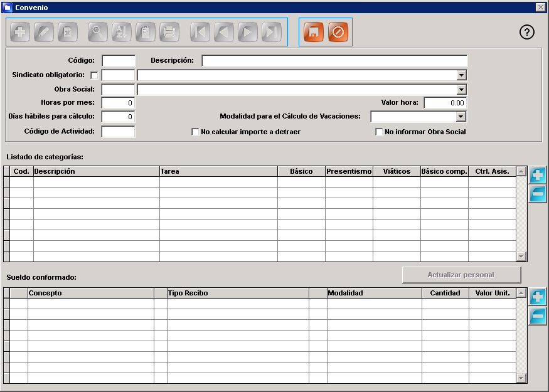Viewport: 549px width, 392px height.
Task: Click scroll-up arrow in Listado de categorías
Action: point(521,171)
